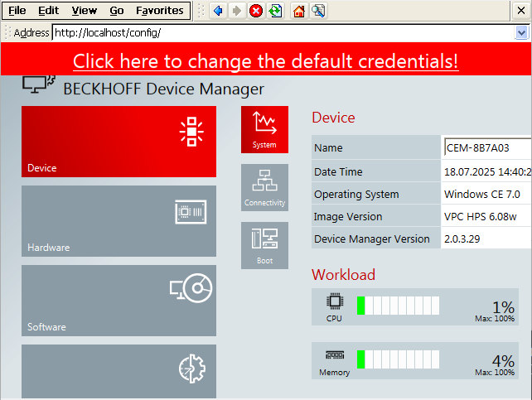Select the System sub-tab icon

264,129
